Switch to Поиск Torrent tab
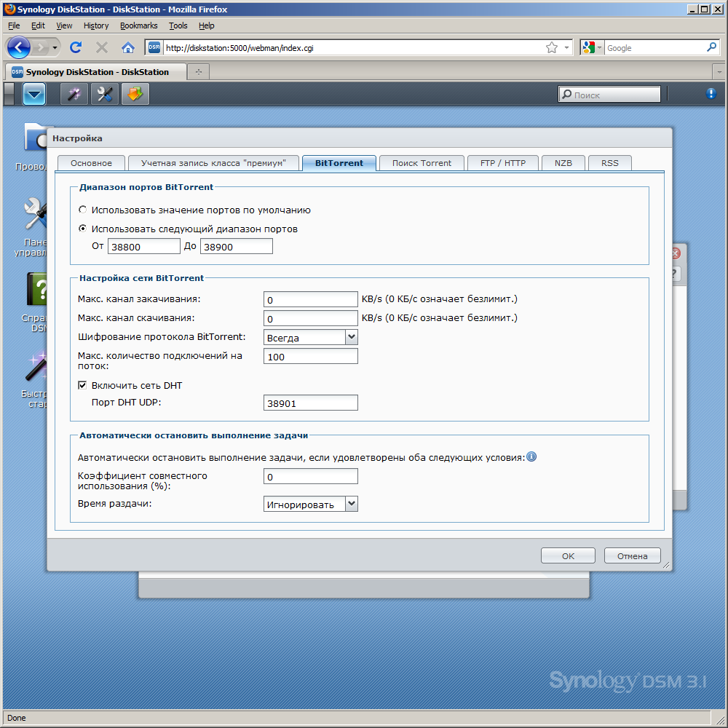The image size is (728, 728). point(422,163)
